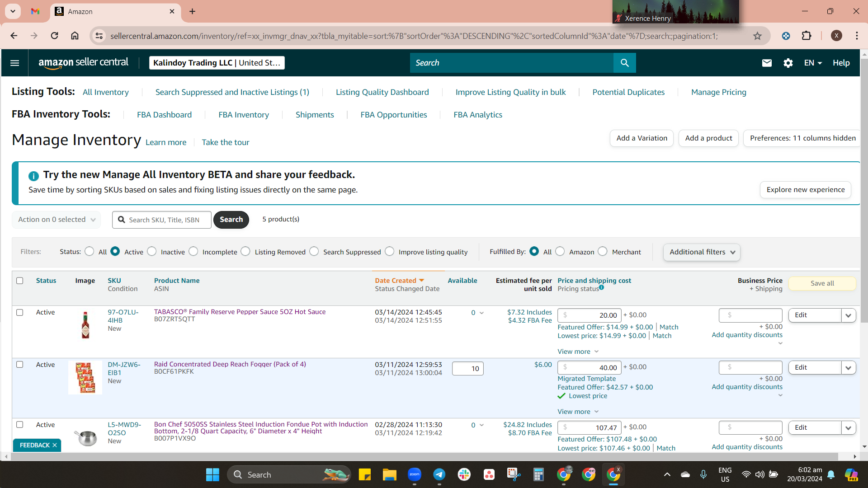Screen dimensions: 868x488
Task: Open the Edit dropdown arrow for the Raid Fogger row
Action: (x=849, y=367)
